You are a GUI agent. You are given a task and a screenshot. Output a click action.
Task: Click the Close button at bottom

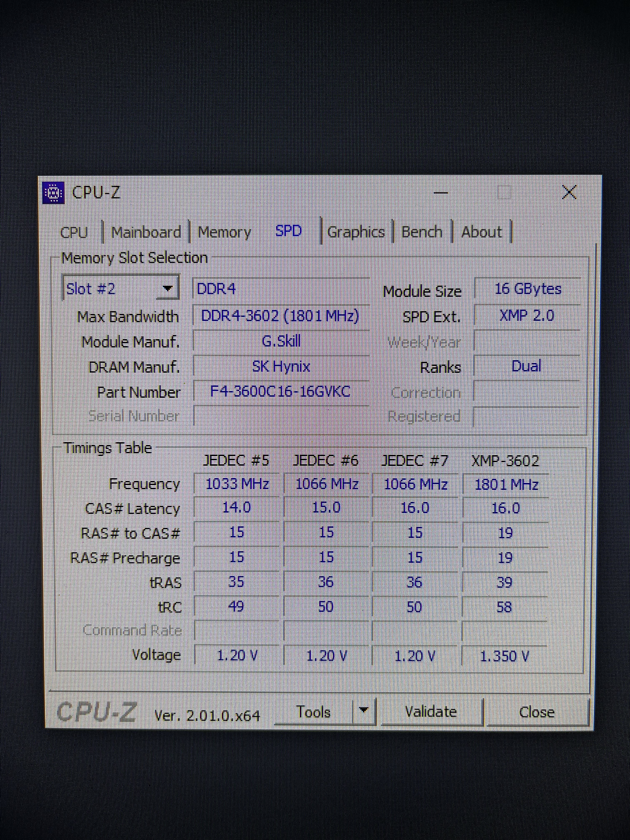pos(537,712)
